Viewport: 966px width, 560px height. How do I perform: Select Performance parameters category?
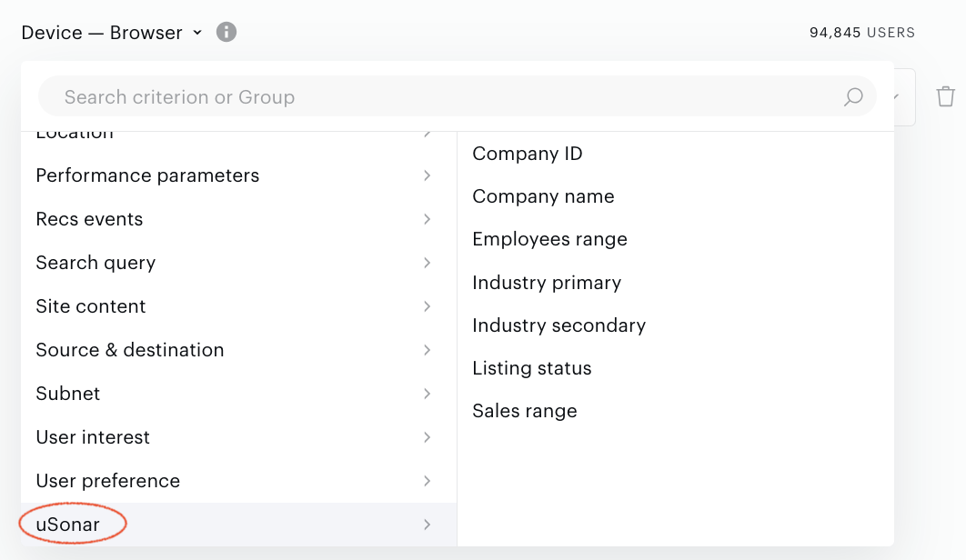239,175
